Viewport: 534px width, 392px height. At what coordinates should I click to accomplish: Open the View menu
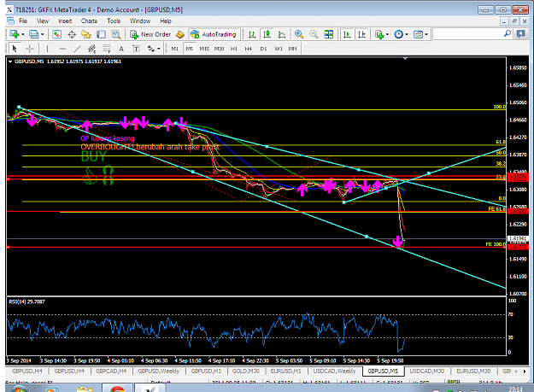pyautogui.click(x=43, y=20)
